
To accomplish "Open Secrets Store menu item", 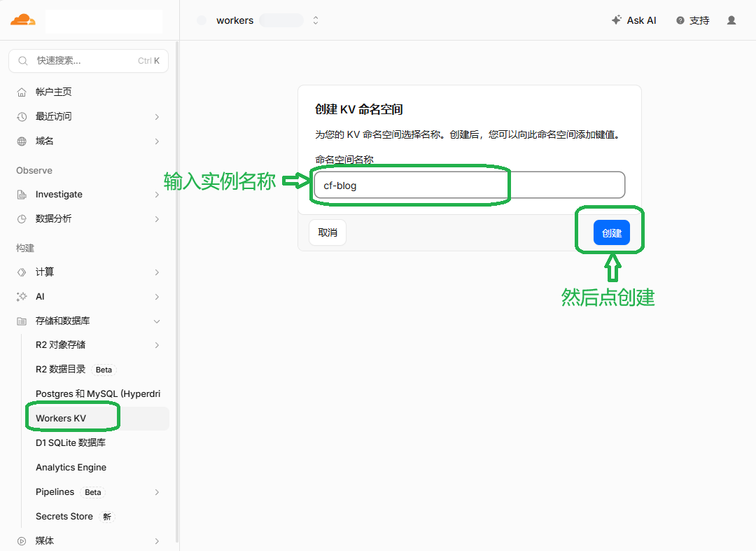I will click(x=64, y=516).
